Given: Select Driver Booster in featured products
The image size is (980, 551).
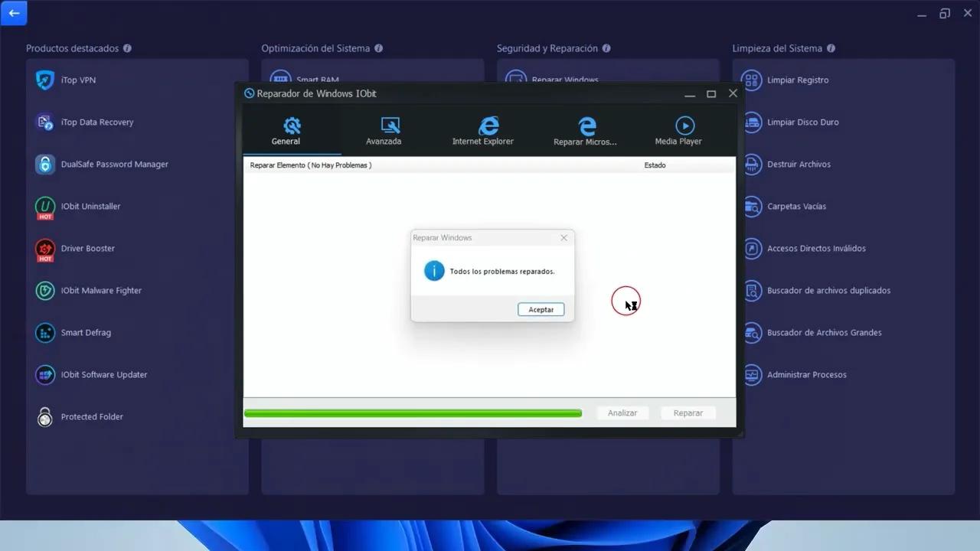Looking at the screenshot, I should (x=87, y=248).
